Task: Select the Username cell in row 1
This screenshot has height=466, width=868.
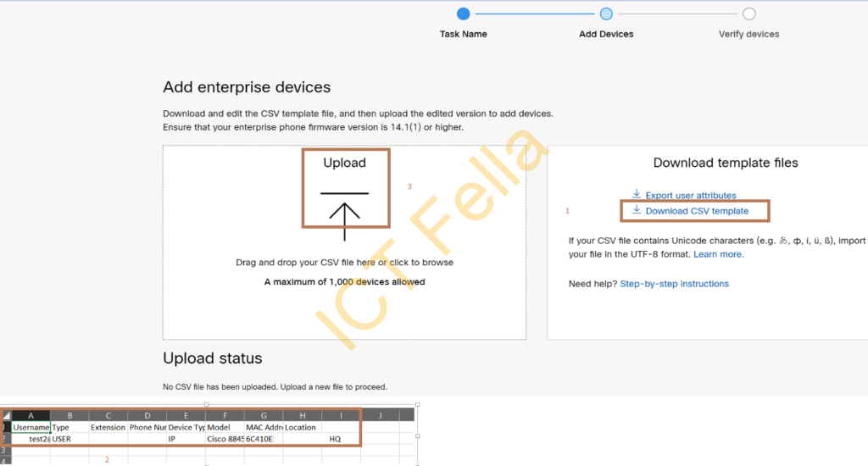Action: click(x=31, y=427)
